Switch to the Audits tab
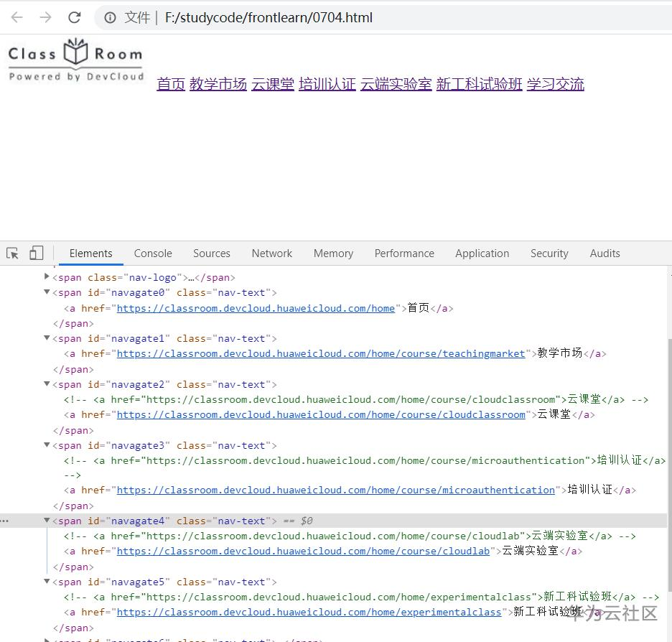The height and width of the screenshot is (642, 672). pos(605,253)
